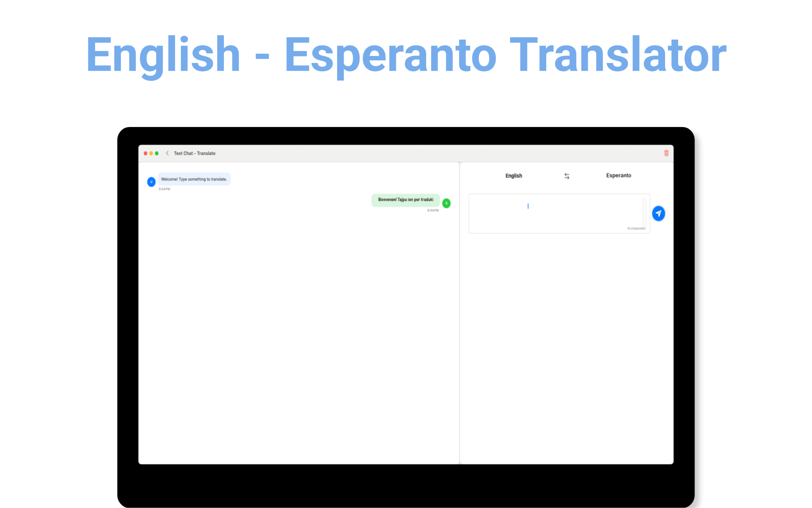812x508 pixels.
Task: Click the '19 characters' counter label
Action: tap(636, 229)
